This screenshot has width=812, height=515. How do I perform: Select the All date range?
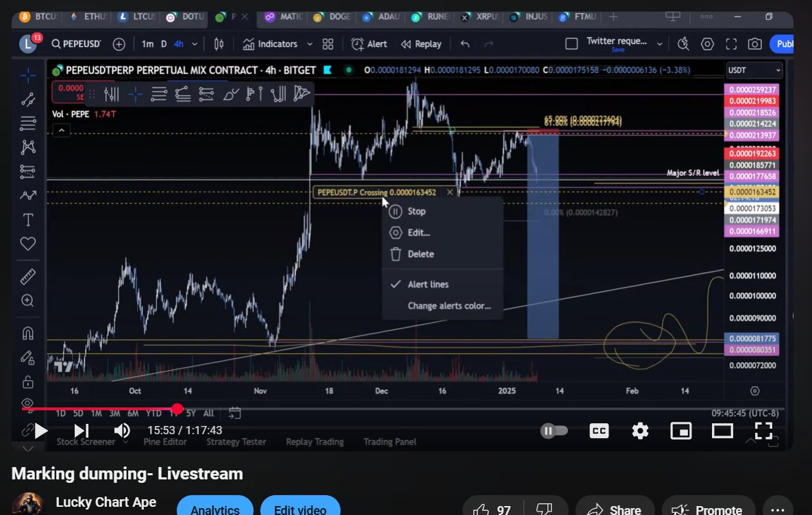pyautogui.click(x=208, y=413)
